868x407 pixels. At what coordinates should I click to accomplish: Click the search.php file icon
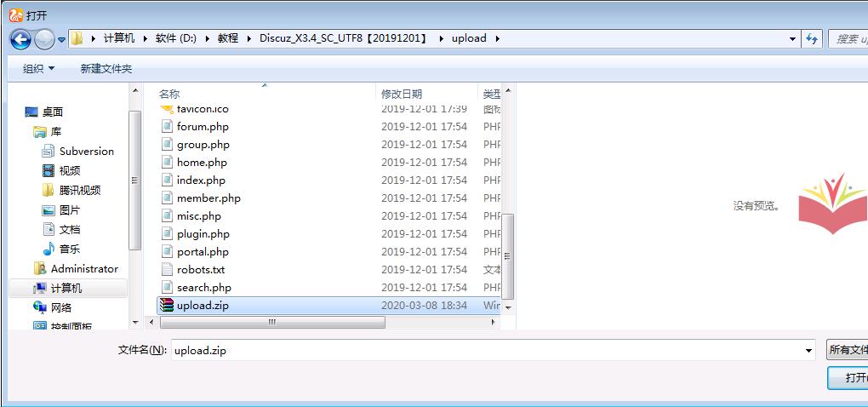(x=167, y=288)
